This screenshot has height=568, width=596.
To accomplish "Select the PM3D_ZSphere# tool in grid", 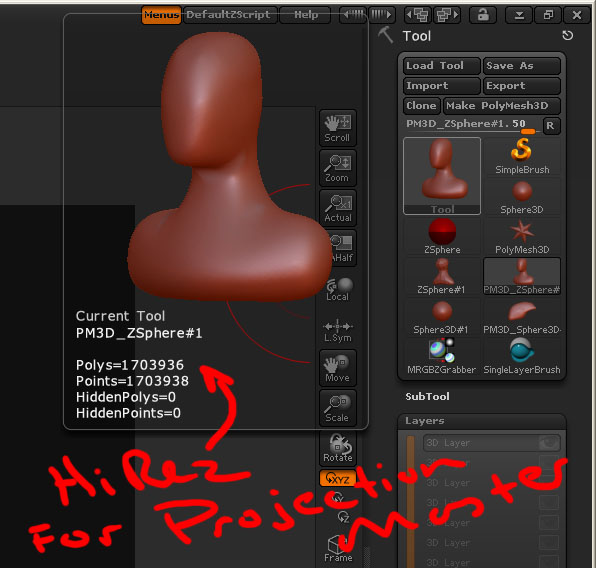I will coord(522,276).
